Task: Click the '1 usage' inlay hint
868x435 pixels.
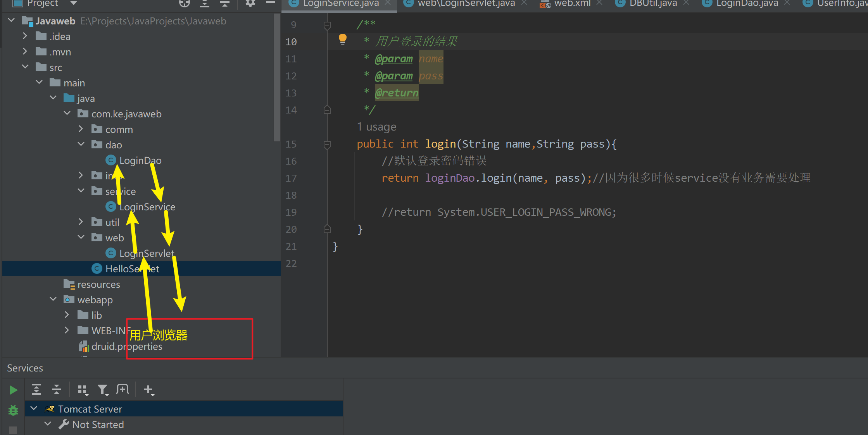Action: 376,127
